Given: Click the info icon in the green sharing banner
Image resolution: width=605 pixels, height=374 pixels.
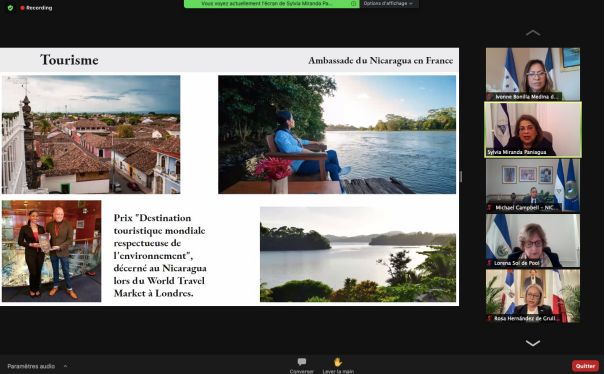Looking at the screenshot, I should [x=353, y=3].
